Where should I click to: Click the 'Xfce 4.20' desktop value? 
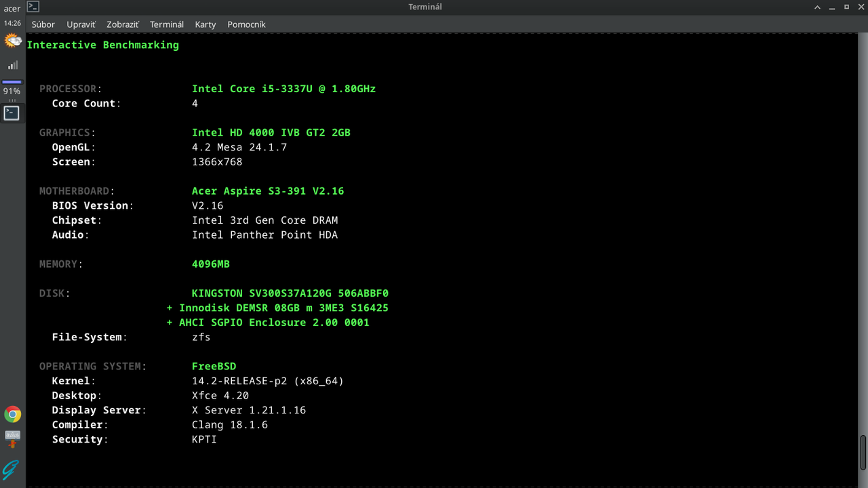pyautogui.click(x=220, y=396)
